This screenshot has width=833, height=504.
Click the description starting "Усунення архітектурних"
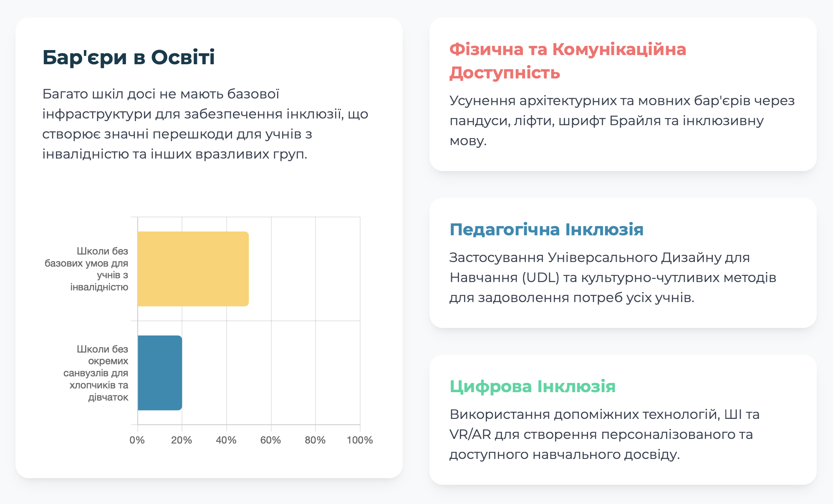(622, 121)
